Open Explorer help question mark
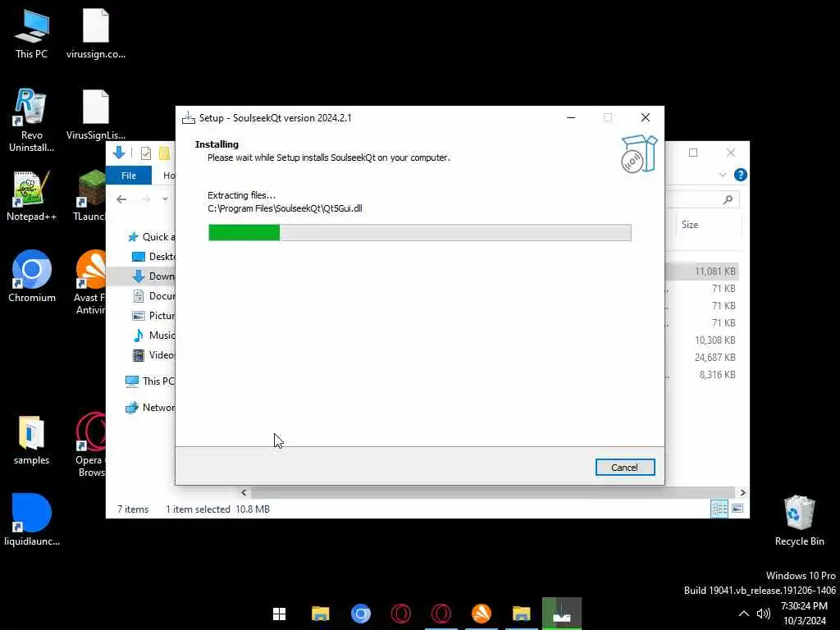The width and height of the screenshot is (840, 630). click(x=741, y=175)
